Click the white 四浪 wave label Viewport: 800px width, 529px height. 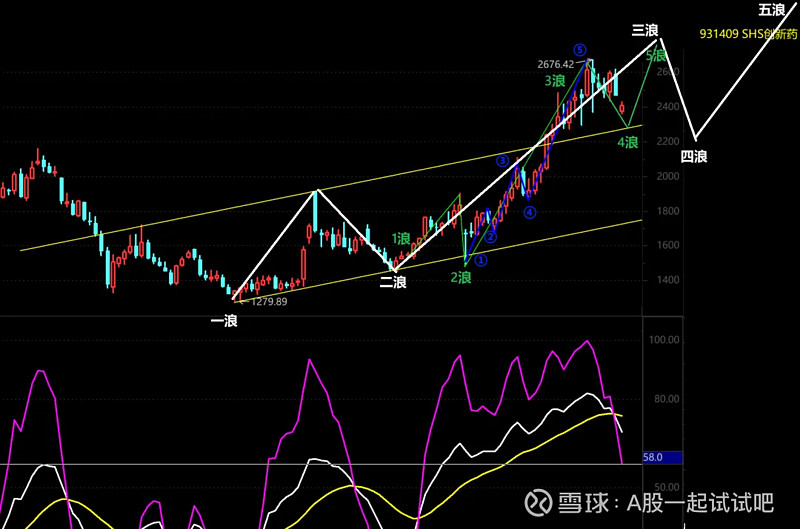pyautogui.click(x=694, y=157)
